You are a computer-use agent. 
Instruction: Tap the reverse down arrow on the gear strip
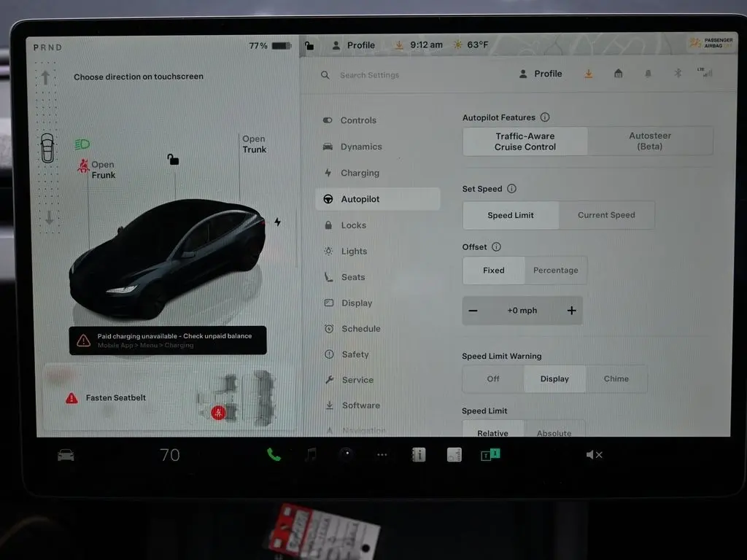tap(49, 217)
